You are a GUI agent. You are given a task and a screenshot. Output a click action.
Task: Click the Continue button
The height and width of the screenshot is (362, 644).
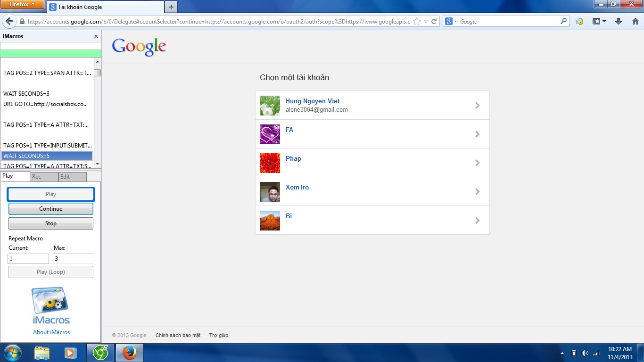click(x=51, y=209)
